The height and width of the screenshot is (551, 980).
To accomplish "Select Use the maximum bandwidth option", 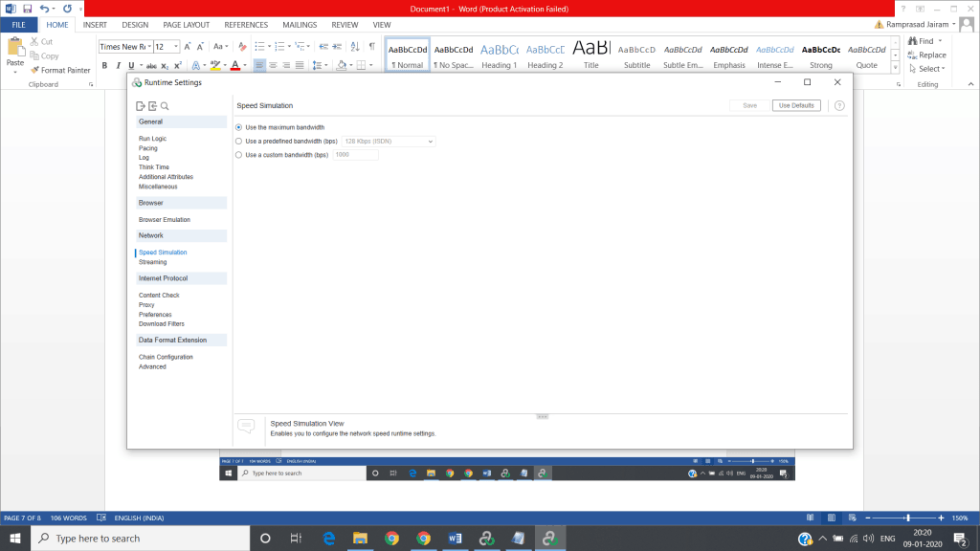I will [x=238, y=127].
